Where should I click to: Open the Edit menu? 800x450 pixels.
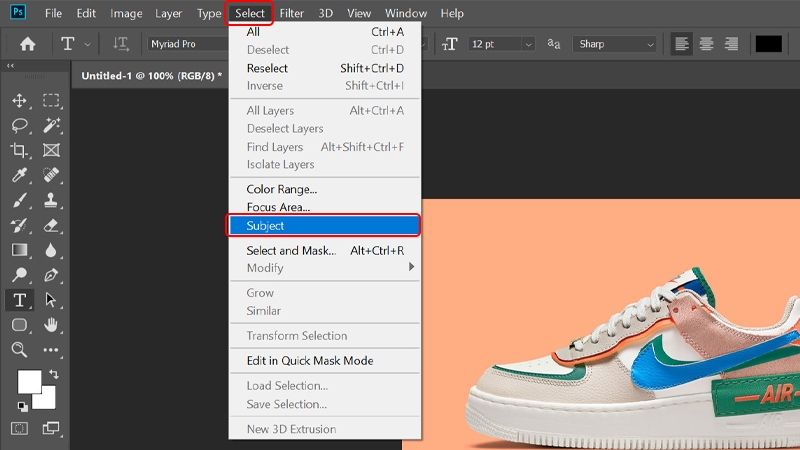[86, 13]
